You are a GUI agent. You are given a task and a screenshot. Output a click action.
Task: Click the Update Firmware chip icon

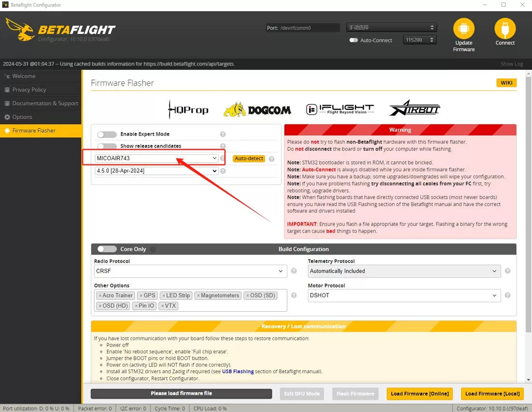tap(463, 29)
